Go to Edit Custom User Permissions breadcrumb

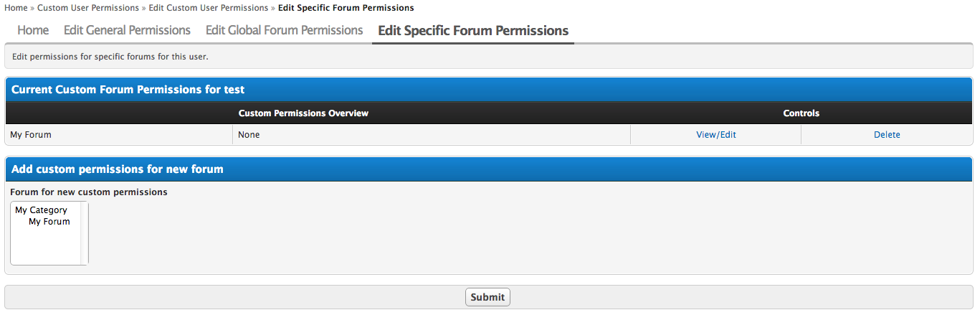[x=208, y=8]
